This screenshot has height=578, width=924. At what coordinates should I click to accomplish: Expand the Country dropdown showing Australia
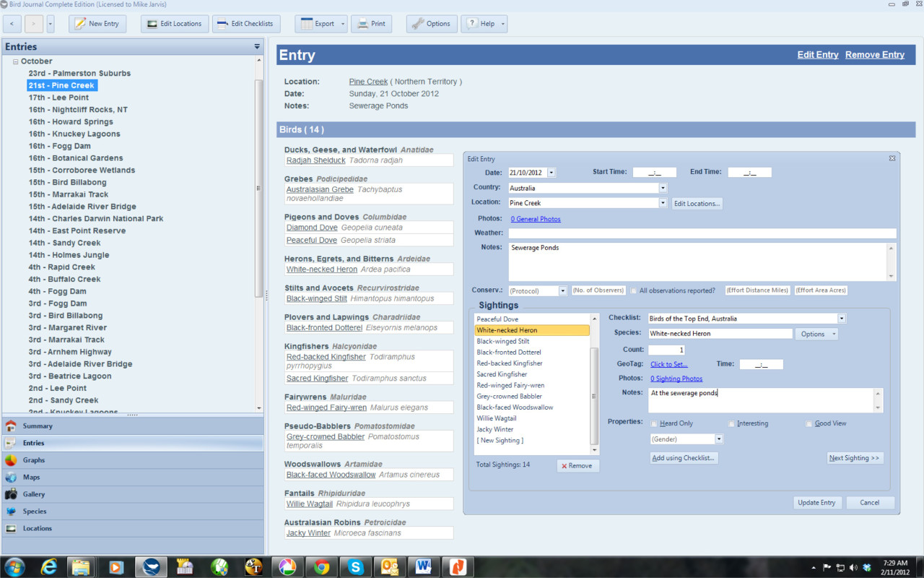click(663, 189)
